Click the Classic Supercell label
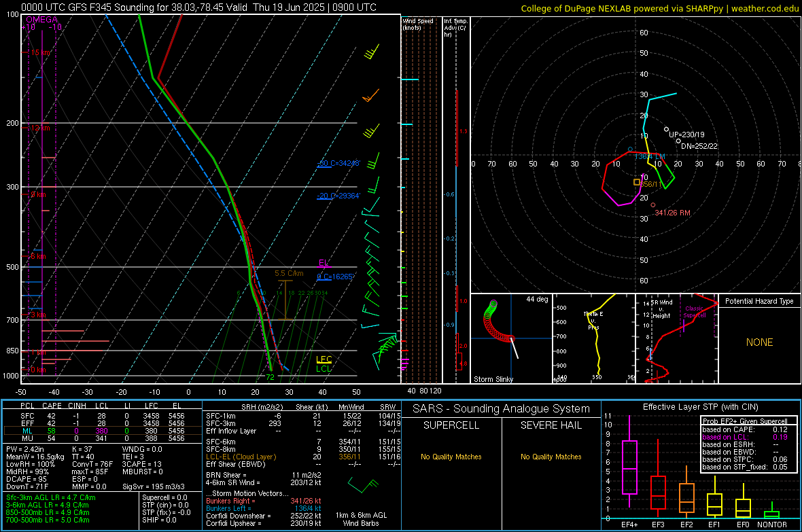The height and width of the screenshot is (532, 802). tap(695, 312)
